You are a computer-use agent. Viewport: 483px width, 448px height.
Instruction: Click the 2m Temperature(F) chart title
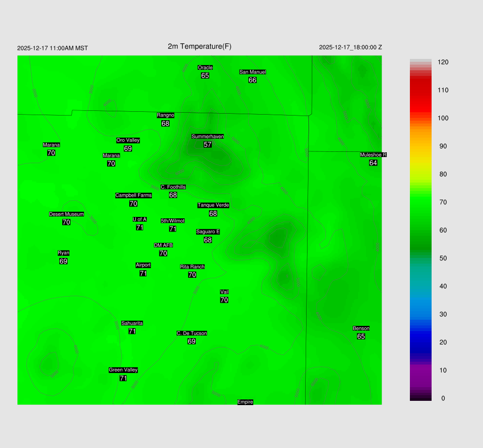[200, 46]
